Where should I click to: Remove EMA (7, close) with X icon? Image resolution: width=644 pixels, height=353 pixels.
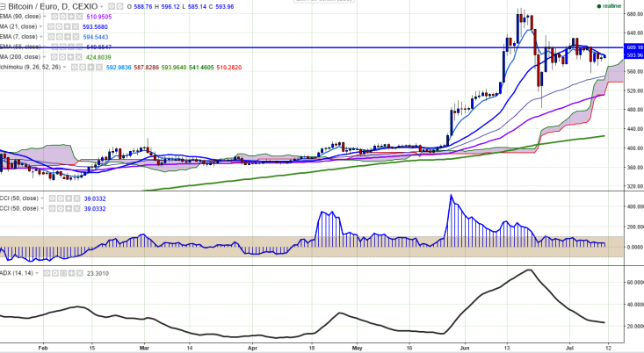(x=76, y=37)
